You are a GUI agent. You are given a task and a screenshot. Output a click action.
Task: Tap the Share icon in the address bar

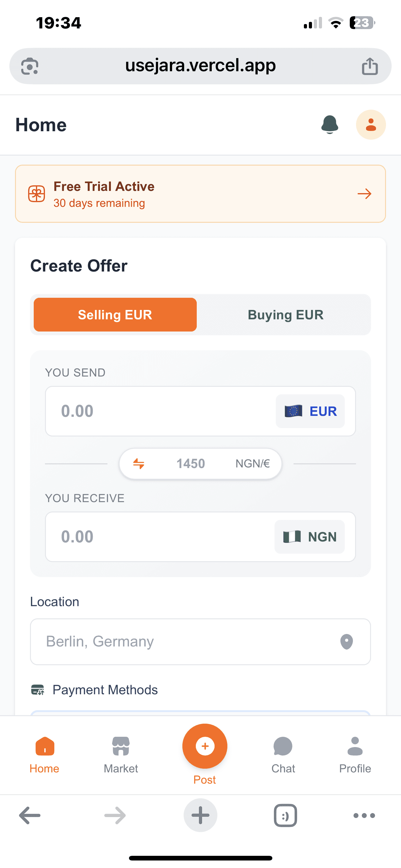click(370, 66)
